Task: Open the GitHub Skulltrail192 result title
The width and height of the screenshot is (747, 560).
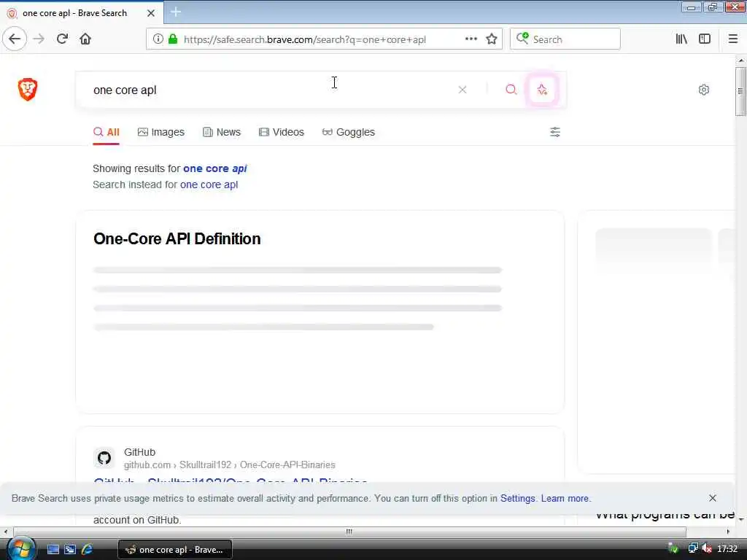Action: point(231,480)
